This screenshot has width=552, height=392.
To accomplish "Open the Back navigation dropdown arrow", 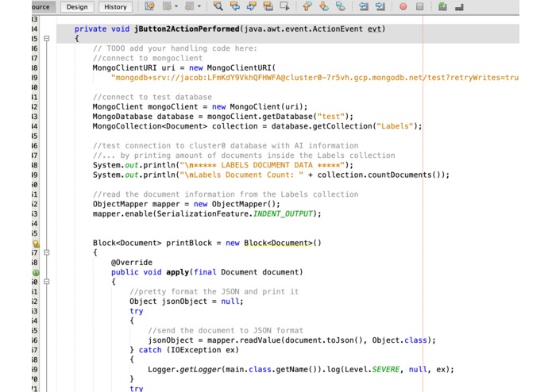I will (176, 6).
